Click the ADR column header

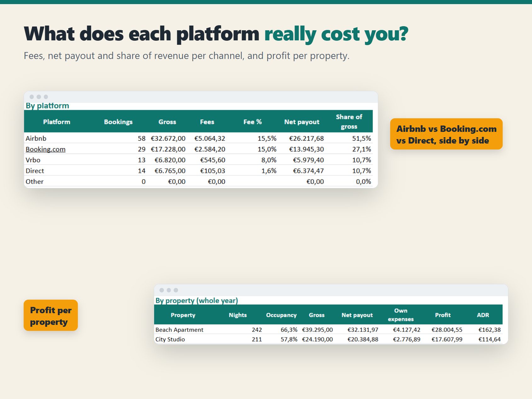483,315
